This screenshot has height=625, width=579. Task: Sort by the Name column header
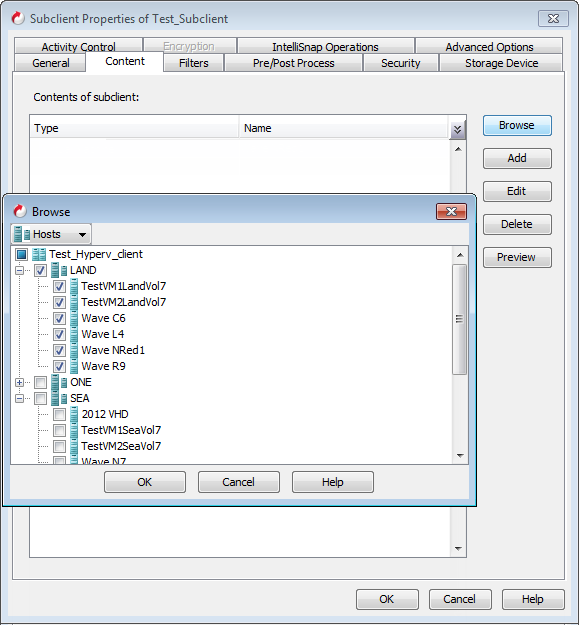(x=344, y=128)
